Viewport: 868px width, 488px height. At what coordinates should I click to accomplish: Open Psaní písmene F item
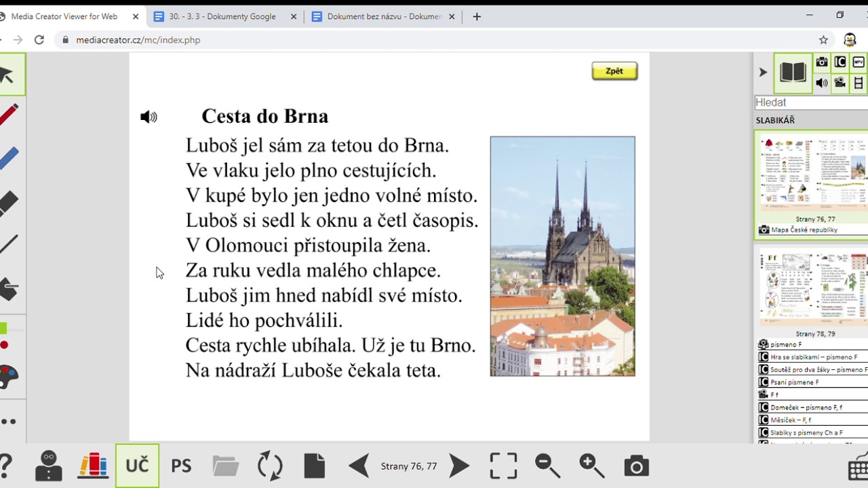(812, 382)
